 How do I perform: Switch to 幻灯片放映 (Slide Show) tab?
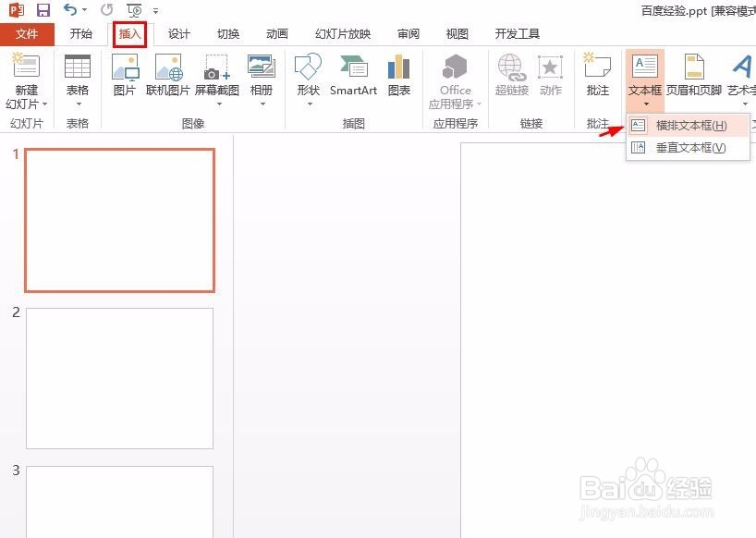pos(343,34)
